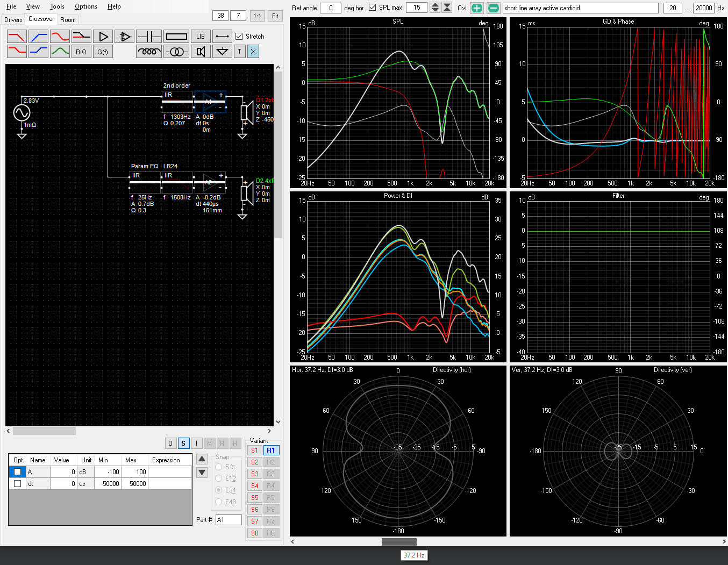
Task: Open the Tools menu
Action: pyautogui.click(x=57, y=6)
